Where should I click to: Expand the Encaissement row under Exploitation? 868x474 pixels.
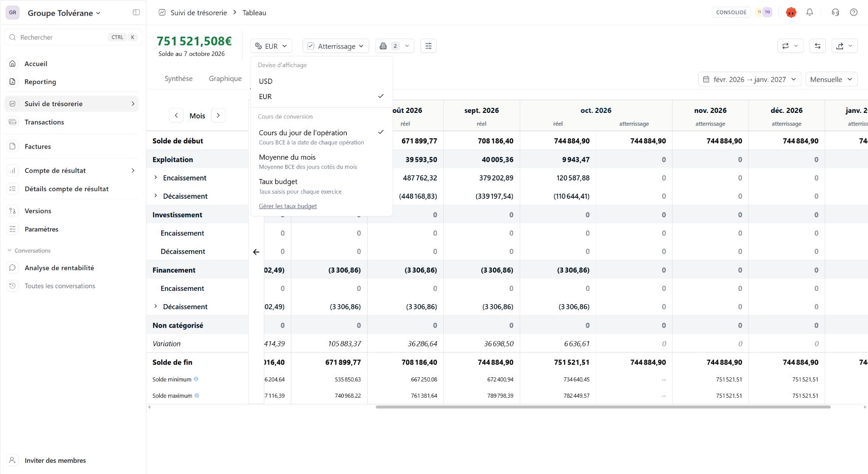pyautogui.click(x=156, y=177)
